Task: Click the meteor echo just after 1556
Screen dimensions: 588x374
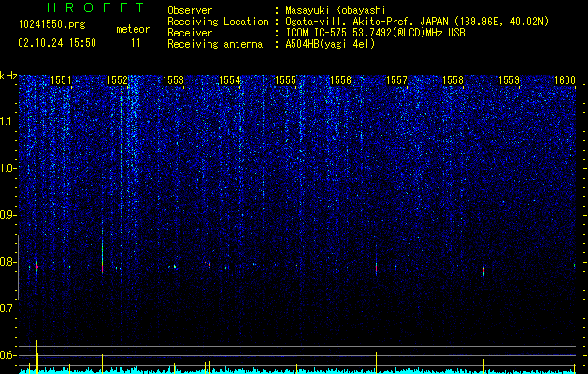Action: 376,267
